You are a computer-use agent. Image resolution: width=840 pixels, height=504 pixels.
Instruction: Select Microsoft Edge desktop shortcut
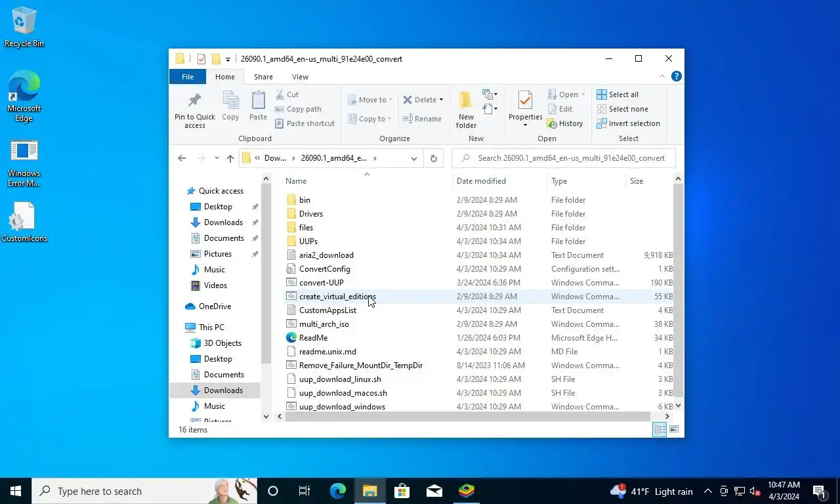point(24,96)
